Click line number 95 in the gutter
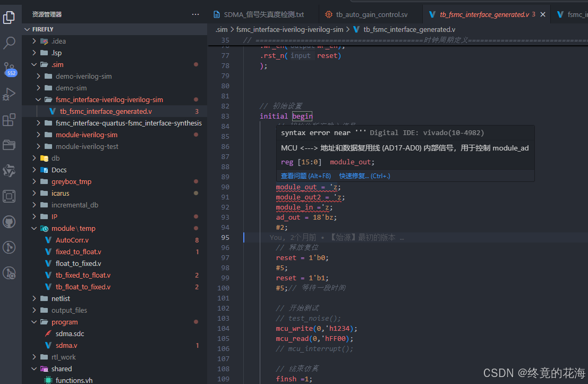588x384 pixels. (x=225, y=238)
